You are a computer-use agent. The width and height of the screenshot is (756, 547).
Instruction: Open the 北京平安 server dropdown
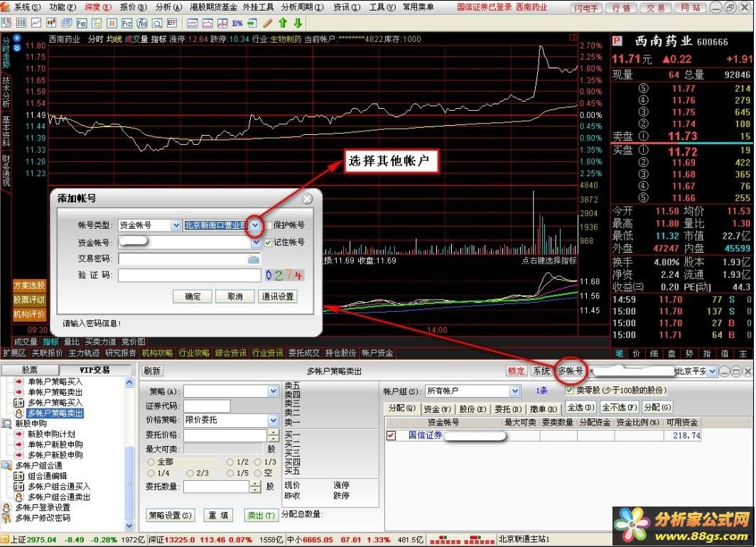[713, 371]
